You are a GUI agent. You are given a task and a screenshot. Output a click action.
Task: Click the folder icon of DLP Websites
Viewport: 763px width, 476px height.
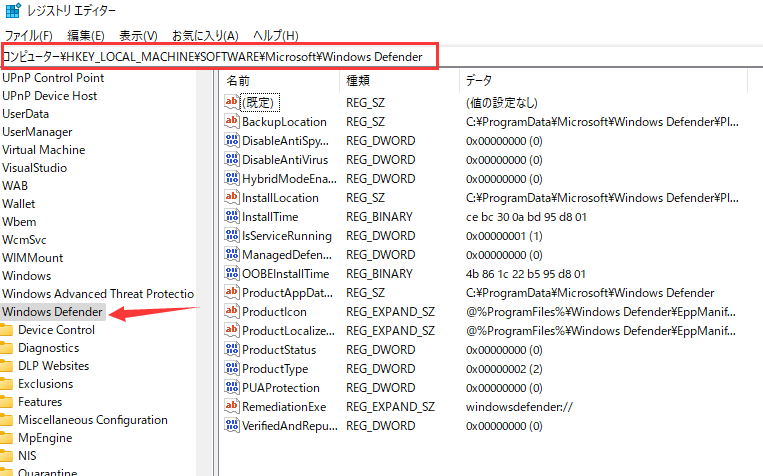point(6,366)
